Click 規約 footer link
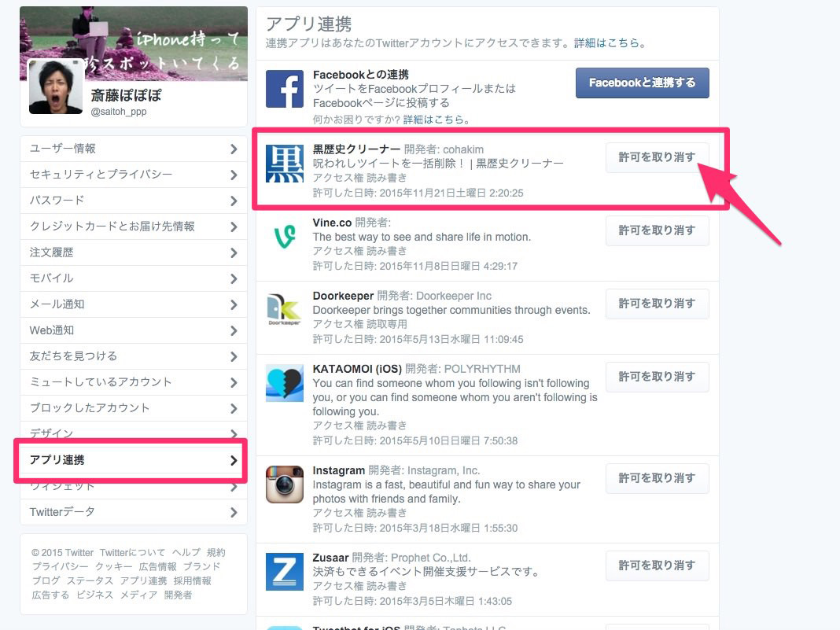Screen dimensions: 840x630 point(216,552)
